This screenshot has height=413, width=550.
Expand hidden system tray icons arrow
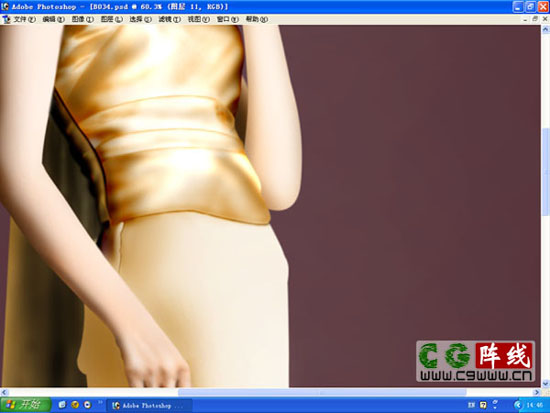pyautogui.click(x=517, y=405)
